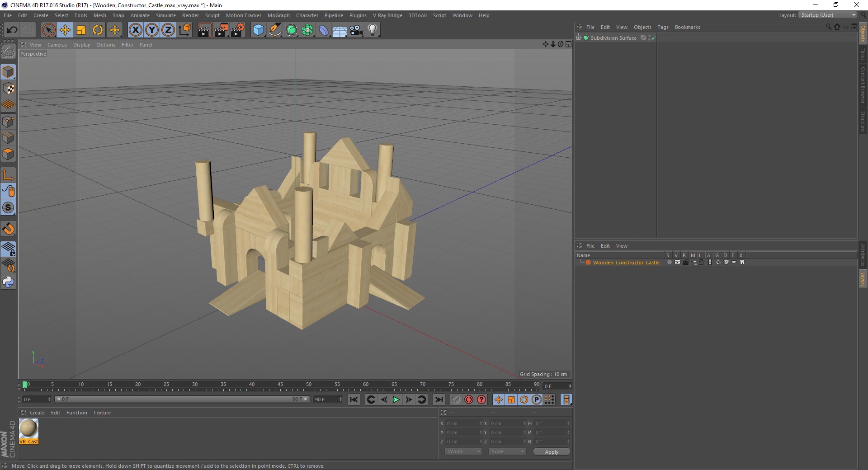Open the World coordinate system dropdown

tap(463, 451)
